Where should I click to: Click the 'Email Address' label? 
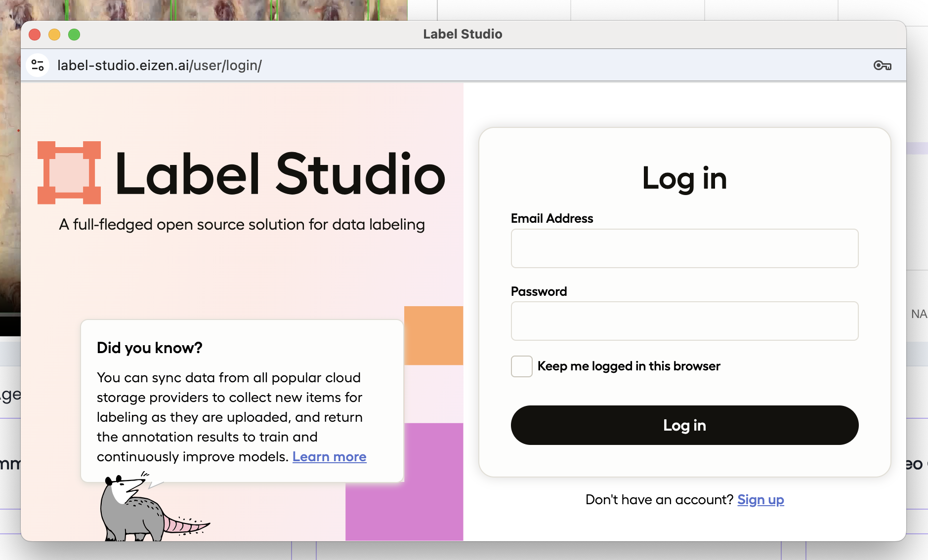[x=552, y=218]
